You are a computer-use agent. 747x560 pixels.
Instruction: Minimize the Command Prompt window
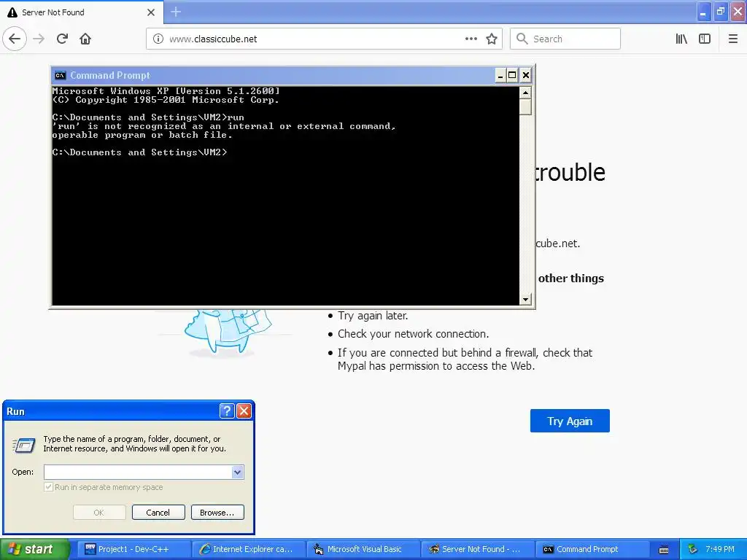coord(500,75)
